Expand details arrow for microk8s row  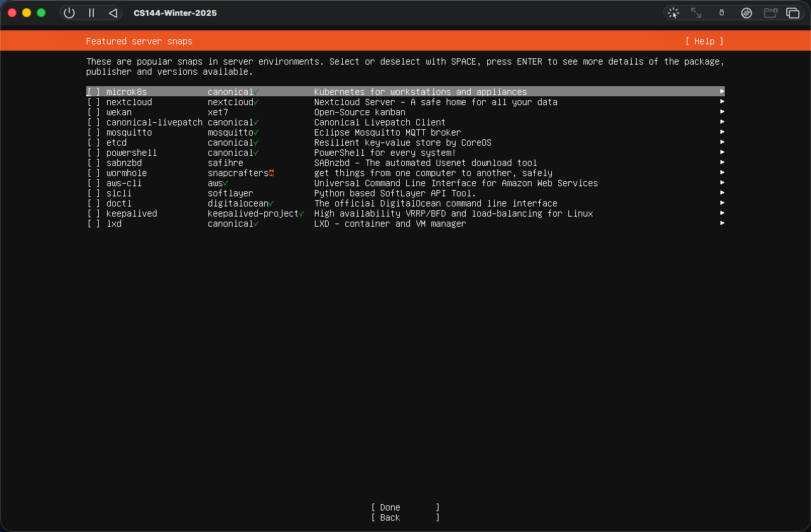click(722, 92)
